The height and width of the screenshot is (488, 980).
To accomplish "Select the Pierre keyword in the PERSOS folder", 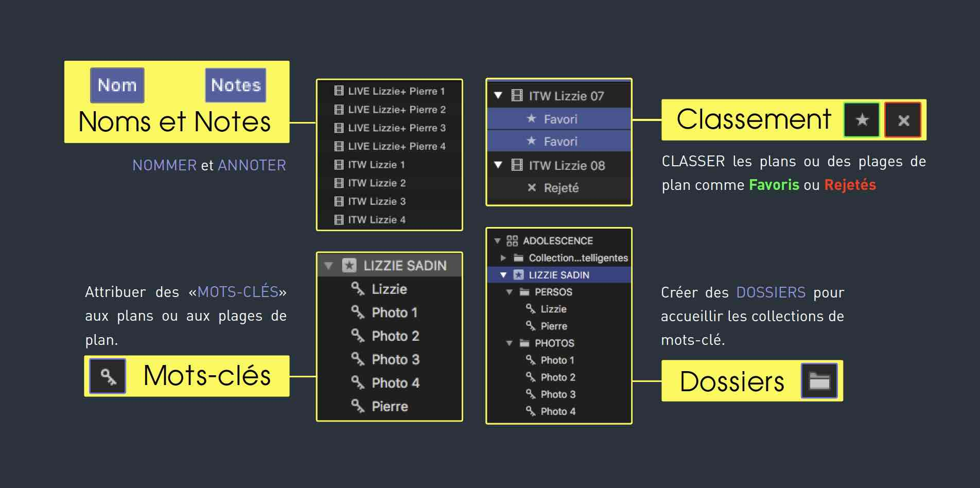I will [x=553, y=326].
